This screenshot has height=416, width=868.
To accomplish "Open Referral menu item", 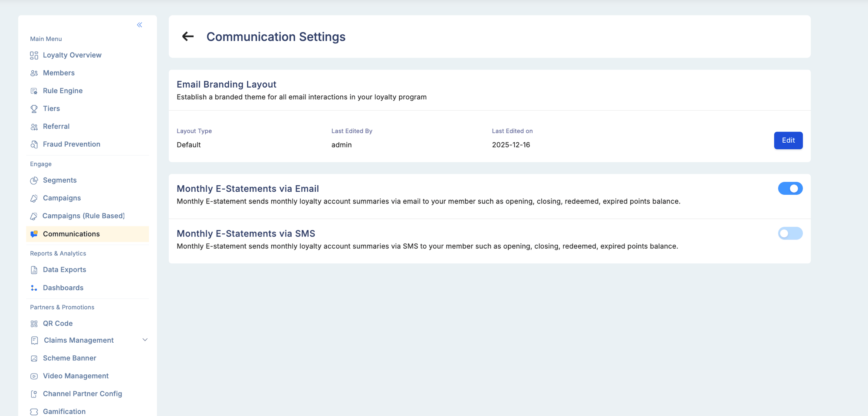I will tap(87, 126).
